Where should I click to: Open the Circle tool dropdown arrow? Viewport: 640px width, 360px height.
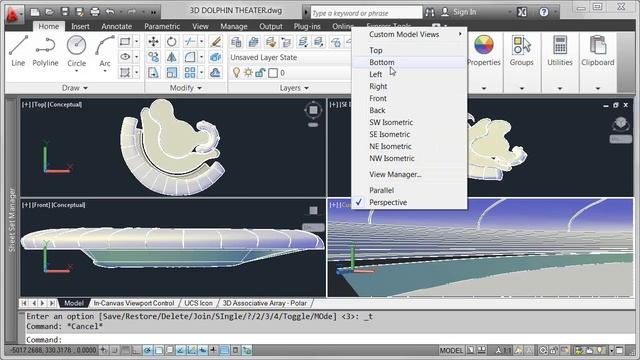point(76,72)
